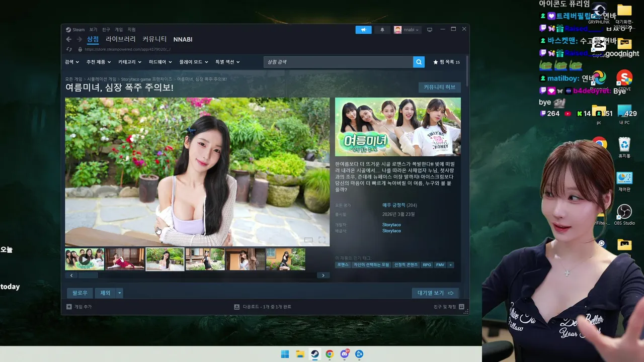Click the RPG tag
644x362 pixels.
click(x=427, y=264)
